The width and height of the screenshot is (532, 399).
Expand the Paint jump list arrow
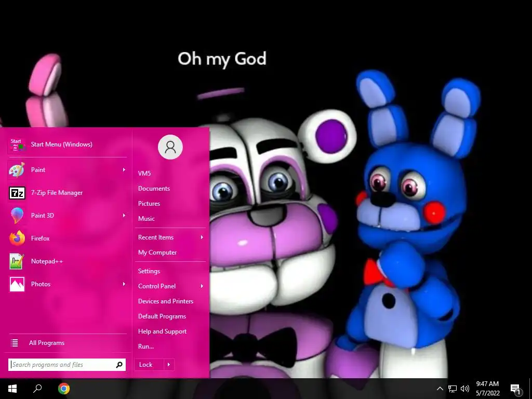pyautogui.click(x=124, y=170)
